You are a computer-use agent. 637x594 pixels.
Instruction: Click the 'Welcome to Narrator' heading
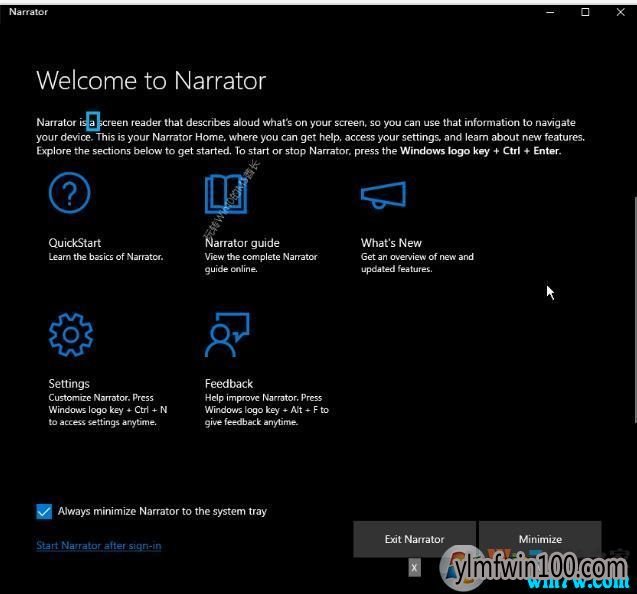point(151,80)
